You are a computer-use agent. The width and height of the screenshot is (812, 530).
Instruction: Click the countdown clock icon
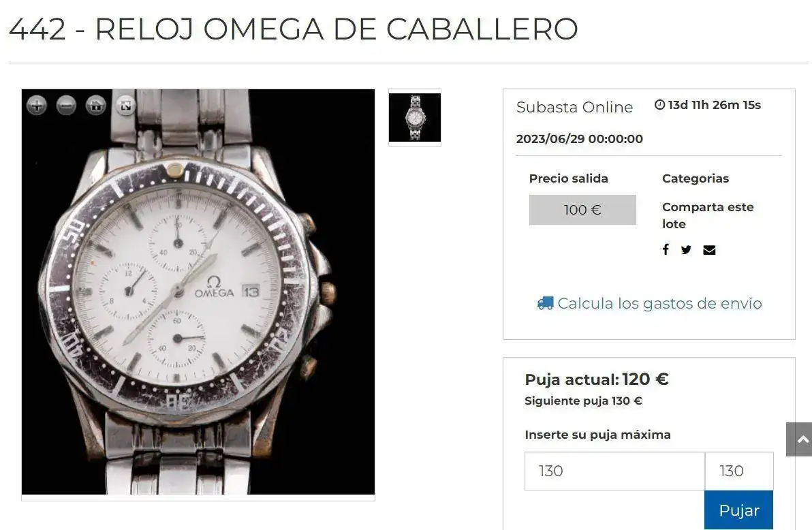659,105
